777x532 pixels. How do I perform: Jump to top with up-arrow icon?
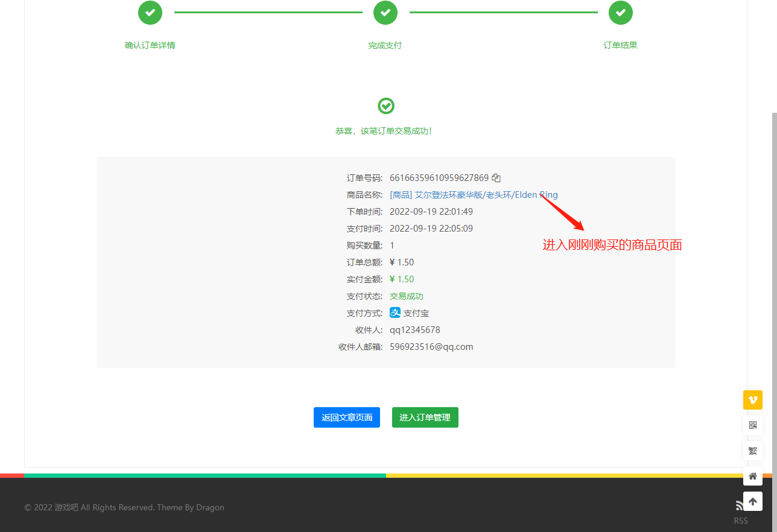pos(753,501)
